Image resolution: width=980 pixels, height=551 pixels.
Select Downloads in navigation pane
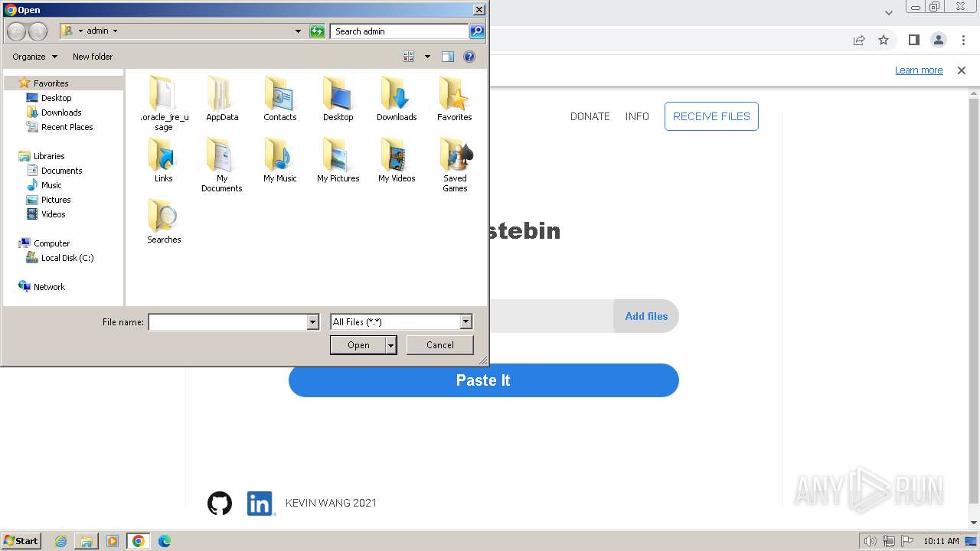[x=61, y=112]
